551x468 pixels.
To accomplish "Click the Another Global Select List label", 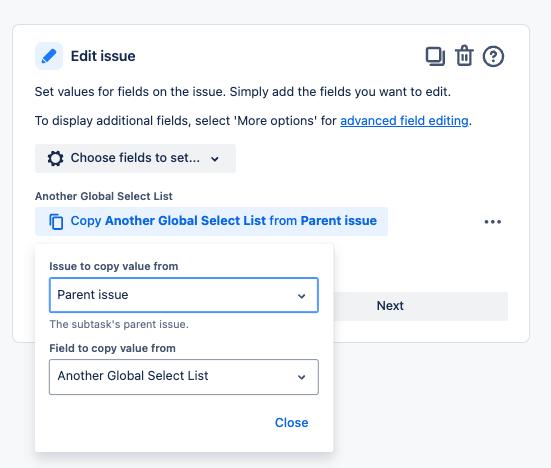I will tap(104, 196).
